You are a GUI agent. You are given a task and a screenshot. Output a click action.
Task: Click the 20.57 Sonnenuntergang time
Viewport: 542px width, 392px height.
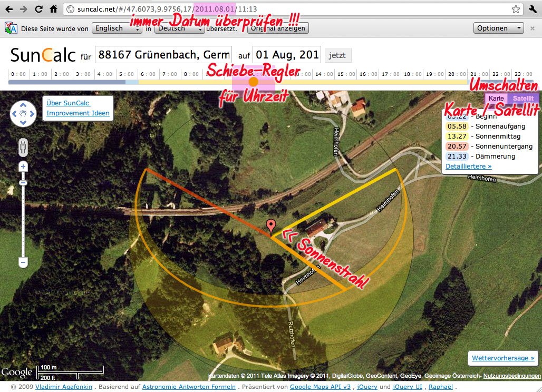tap(457, 146)
